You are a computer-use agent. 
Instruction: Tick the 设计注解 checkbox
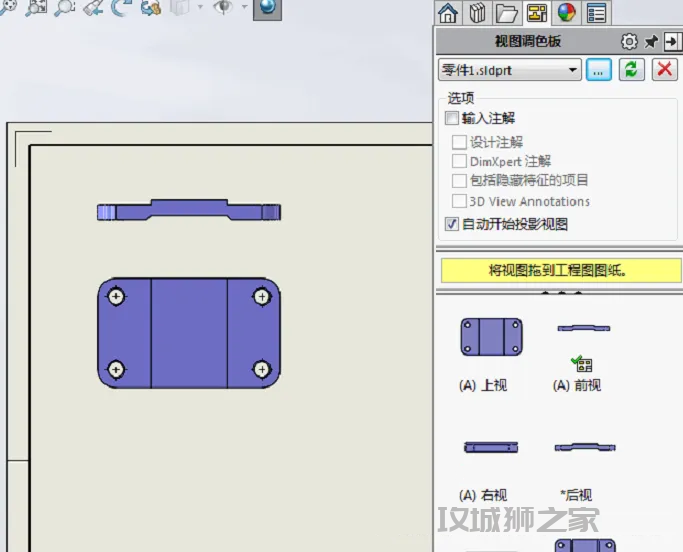tap(460, 142)
